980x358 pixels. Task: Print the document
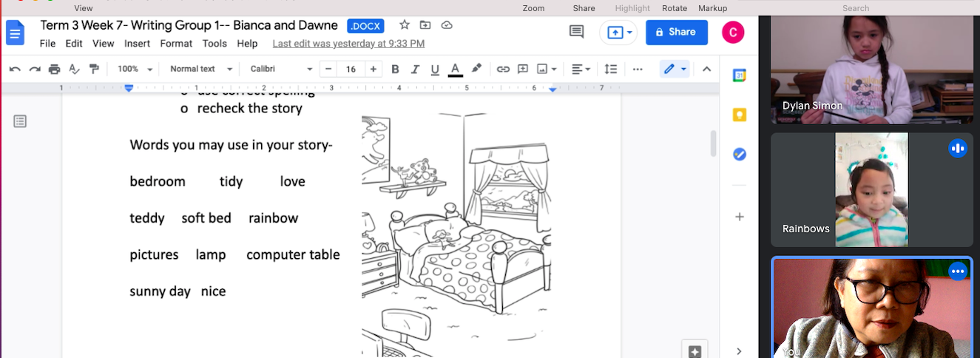click(55, 69)
